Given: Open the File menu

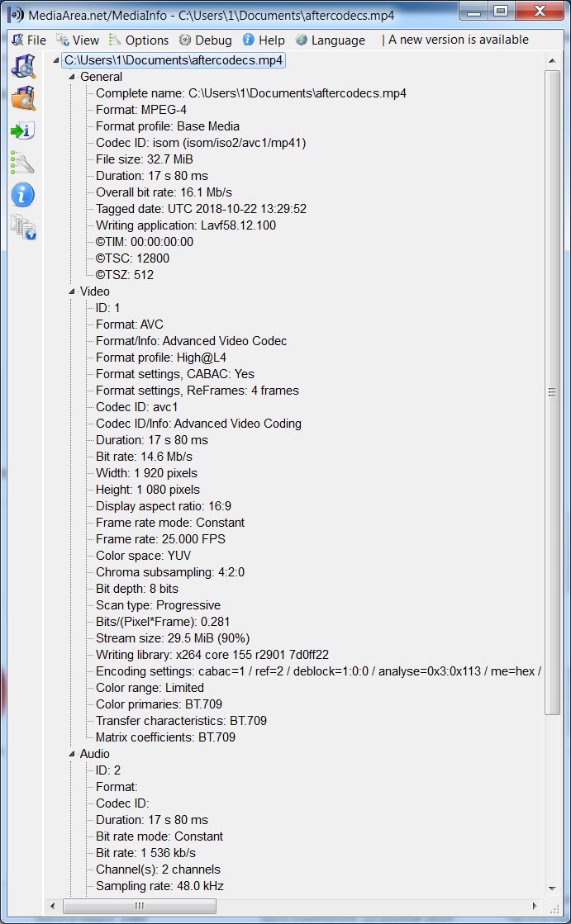Looking at the screenshot, I should (29, 40).
